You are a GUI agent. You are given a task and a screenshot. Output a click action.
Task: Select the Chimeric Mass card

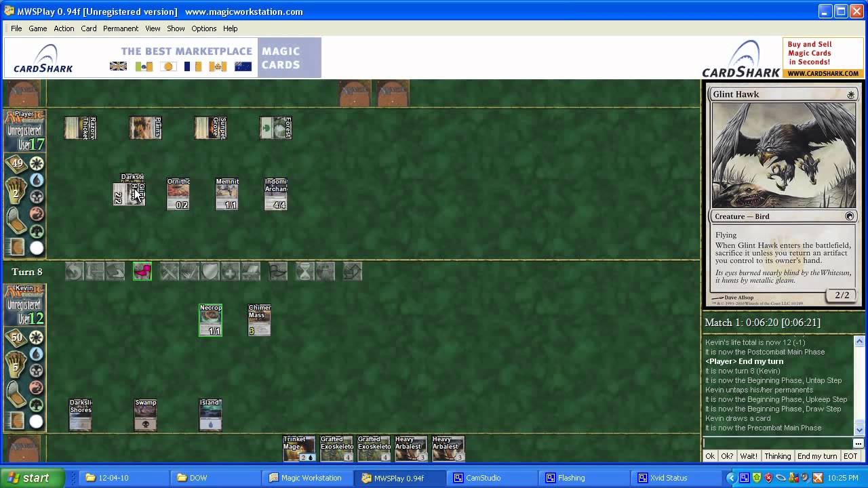click(259, 320)
